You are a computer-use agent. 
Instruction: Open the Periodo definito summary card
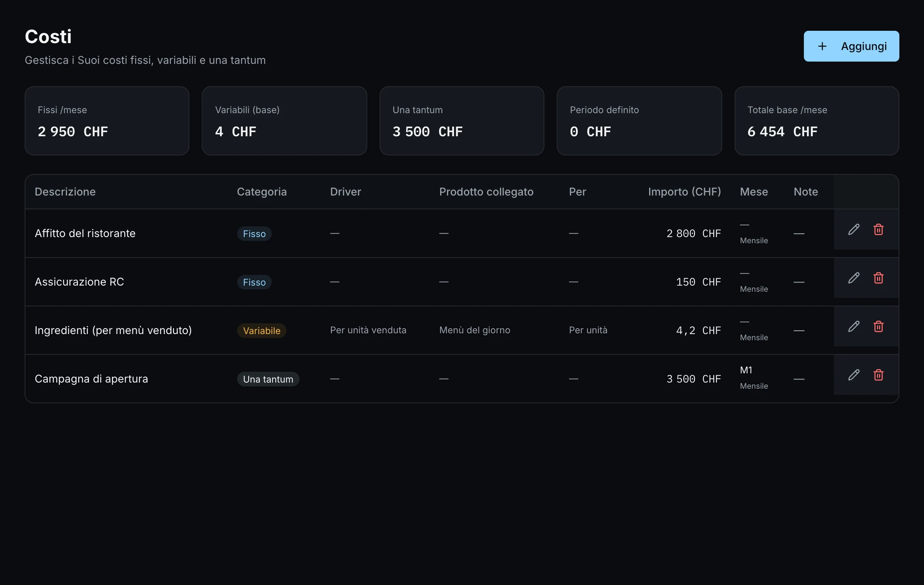pos(639,121)
